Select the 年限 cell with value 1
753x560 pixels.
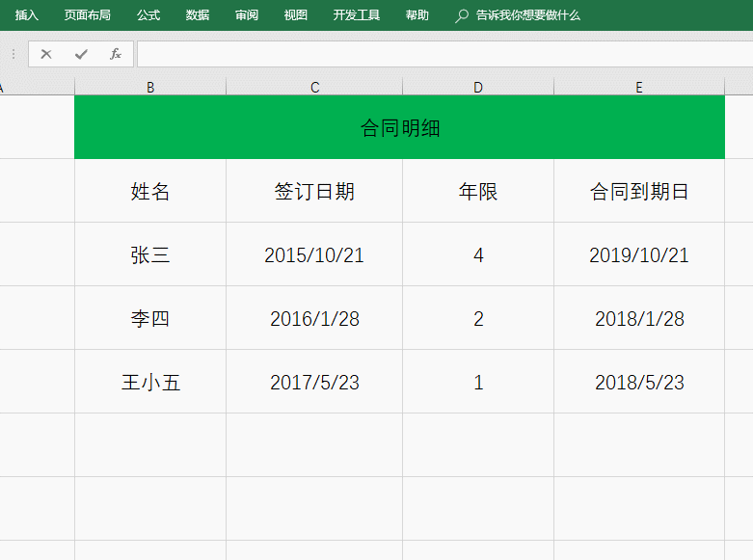(x=478, y=382)
